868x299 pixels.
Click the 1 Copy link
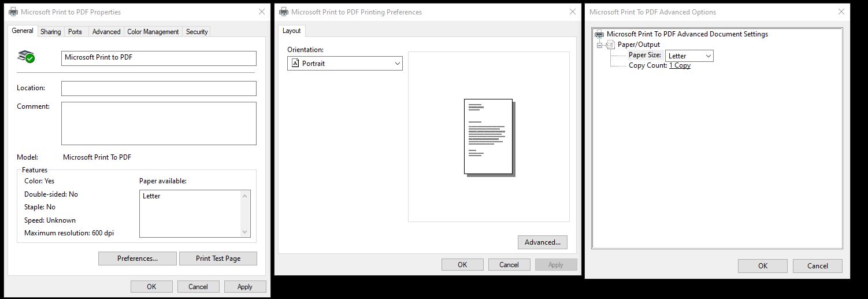pos(680,65)
